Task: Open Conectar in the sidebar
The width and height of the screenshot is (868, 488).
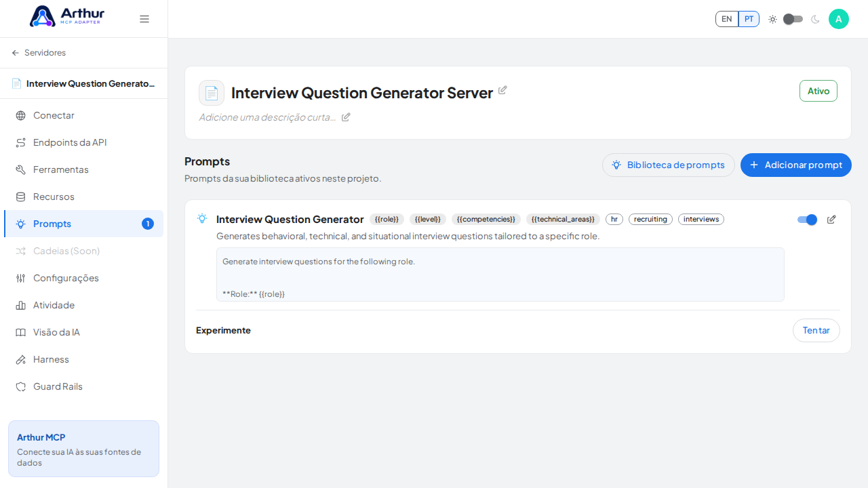Action: [x=83, y=115]
